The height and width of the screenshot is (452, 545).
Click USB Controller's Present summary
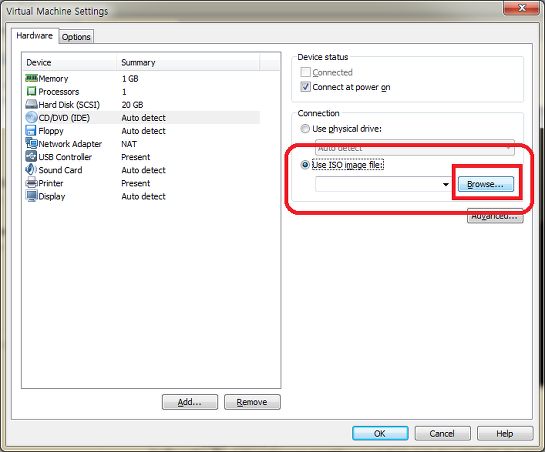[x=136, y=157]
